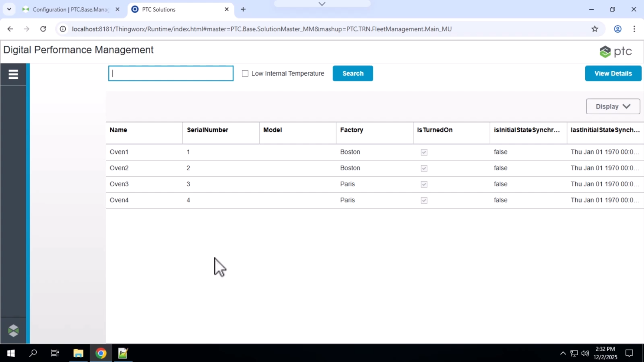Open the Chrome three-dot menu
This screenshot has width=644, height=362.
tap(634, 29)
